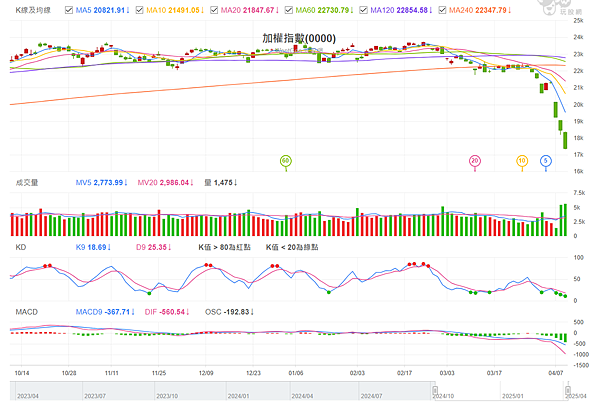Toggle the MA60 moving average checkbox
The image size is (600, 408).
coord(289,10)
